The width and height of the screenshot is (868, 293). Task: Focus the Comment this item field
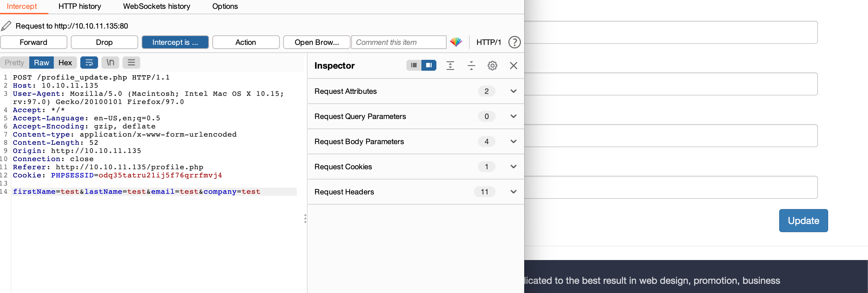click(x=399, y=42)
